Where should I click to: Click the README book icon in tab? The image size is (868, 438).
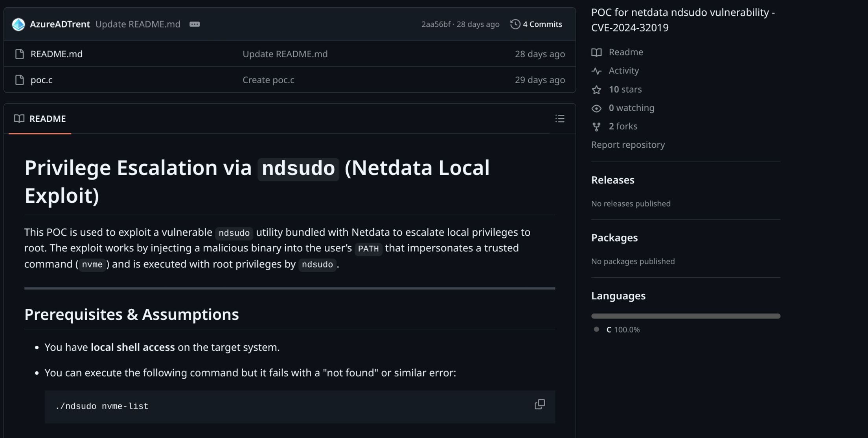[19, 119]
